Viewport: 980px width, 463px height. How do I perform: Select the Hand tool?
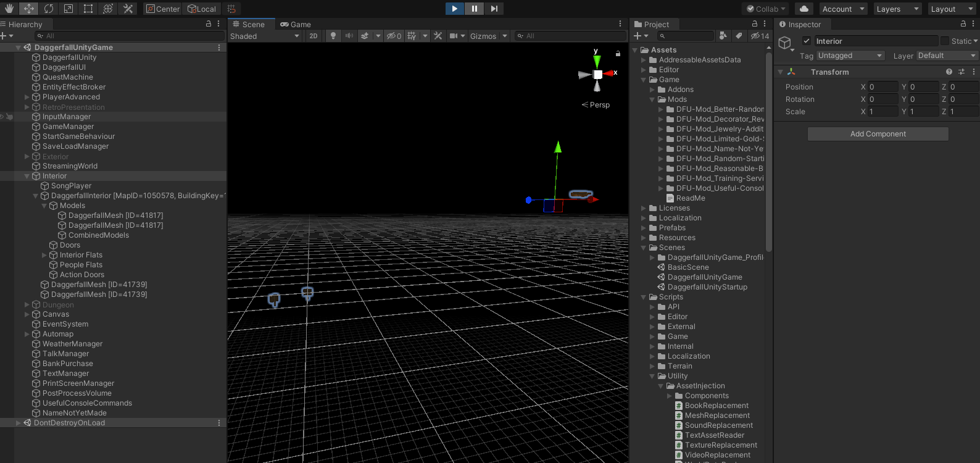pos(9,9)
